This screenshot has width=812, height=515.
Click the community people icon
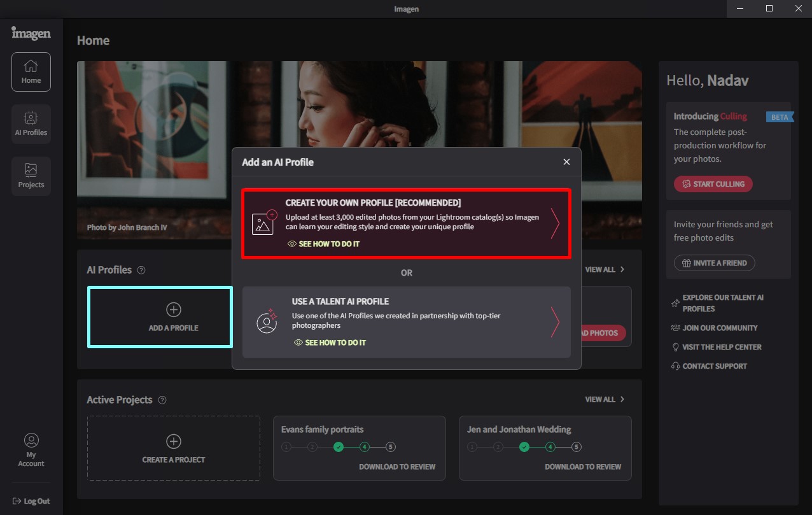(675, 328)
